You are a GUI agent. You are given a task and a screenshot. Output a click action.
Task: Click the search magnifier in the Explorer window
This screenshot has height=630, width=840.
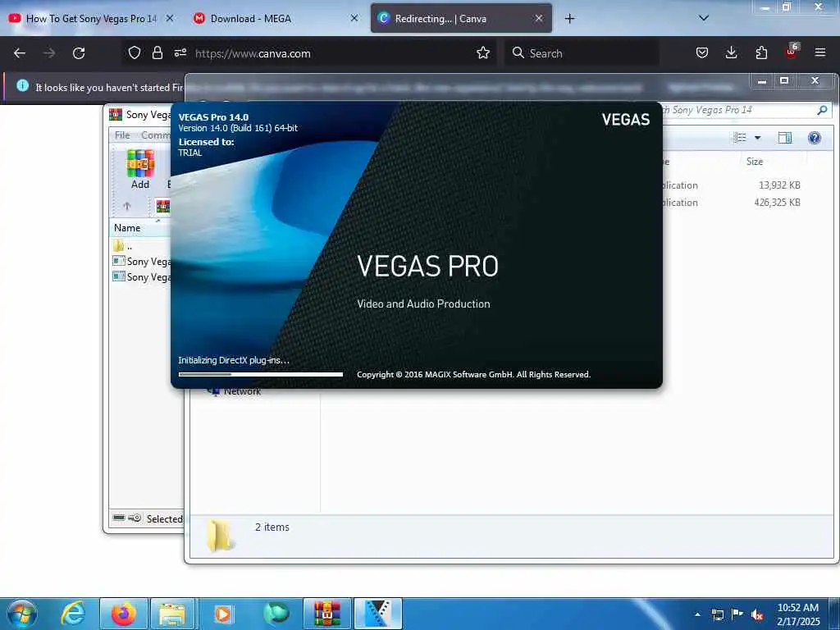(x=822, y=111)
